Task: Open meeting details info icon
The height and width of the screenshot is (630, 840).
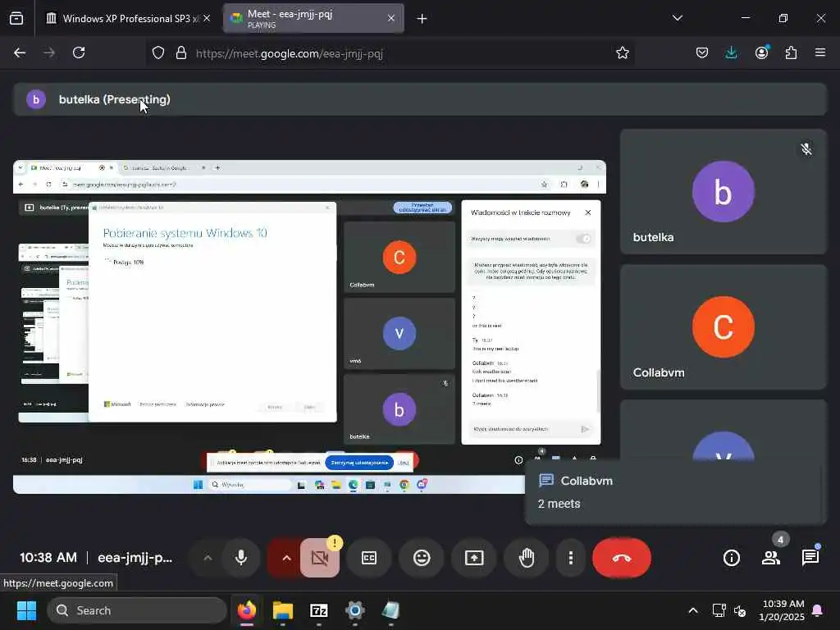Action: 731,558
